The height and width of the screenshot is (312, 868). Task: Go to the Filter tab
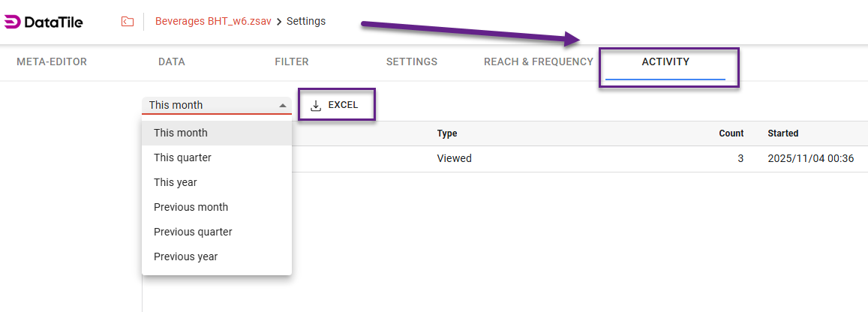point(292,62)
